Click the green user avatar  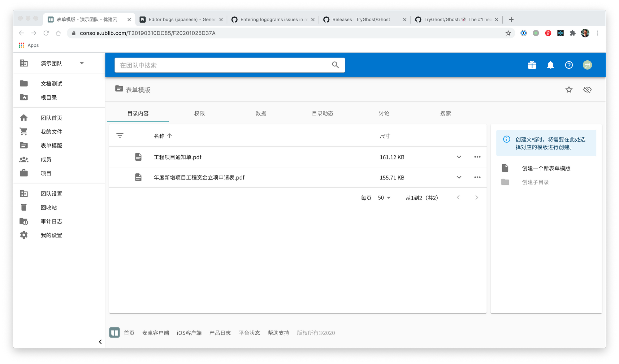click(x=587, y=65)
